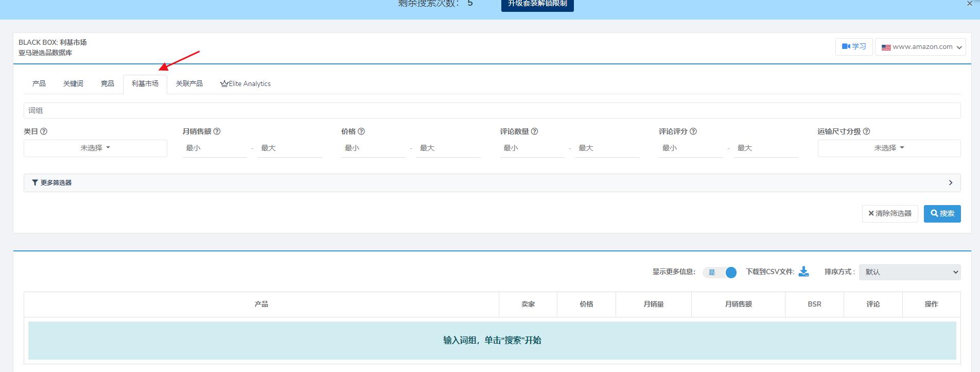980x372 pixels.
Task: Open the Elite Analytics tab
Action: [x=246, y=83]
